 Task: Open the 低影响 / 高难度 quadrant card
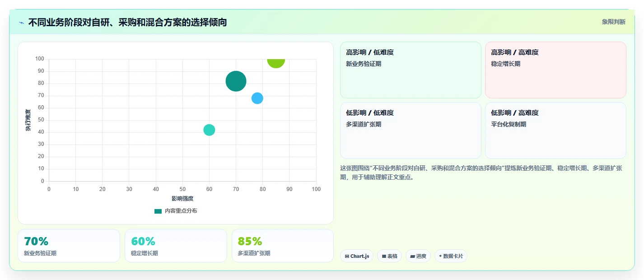point(555,131)
